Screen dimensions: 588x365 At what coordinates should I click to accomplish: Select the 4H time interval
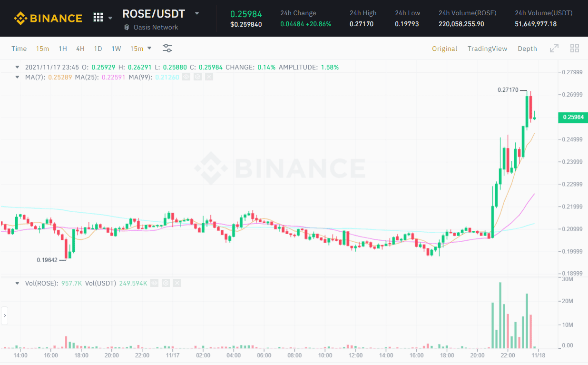[80, 49]
